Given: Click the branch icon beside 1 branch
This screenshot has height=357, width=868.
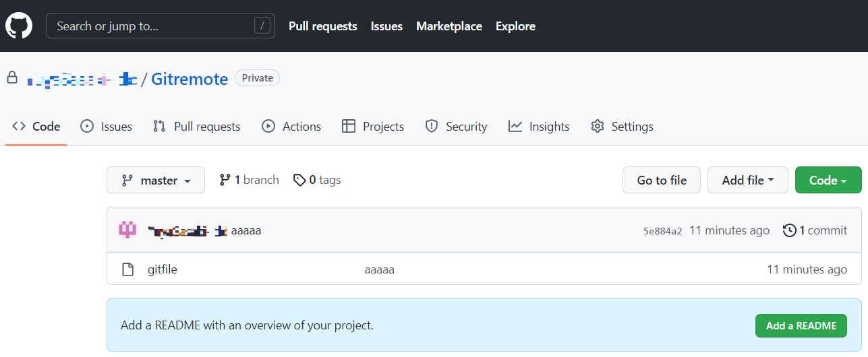Looking at the screenshot, I should click(x=225, y=180).
